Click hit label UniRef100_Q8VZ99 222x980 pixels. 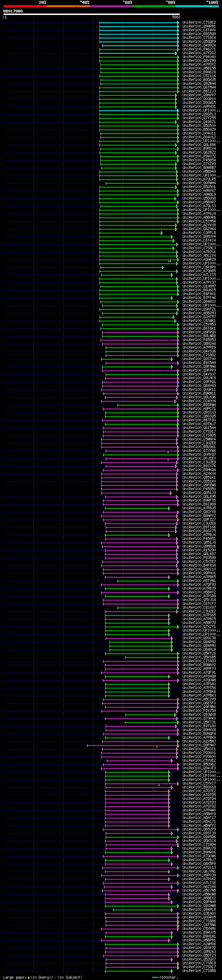click(199, 60)
